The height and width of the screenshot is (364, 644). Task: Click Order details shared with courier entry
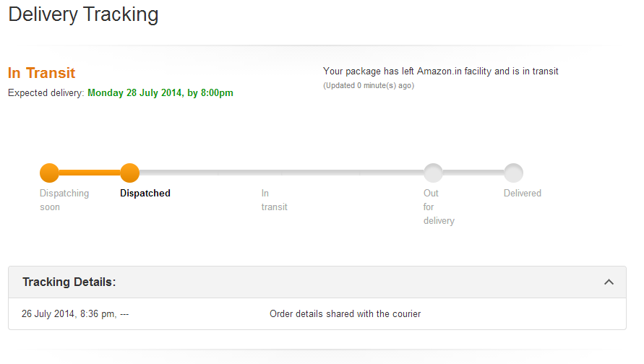(345, 314)
